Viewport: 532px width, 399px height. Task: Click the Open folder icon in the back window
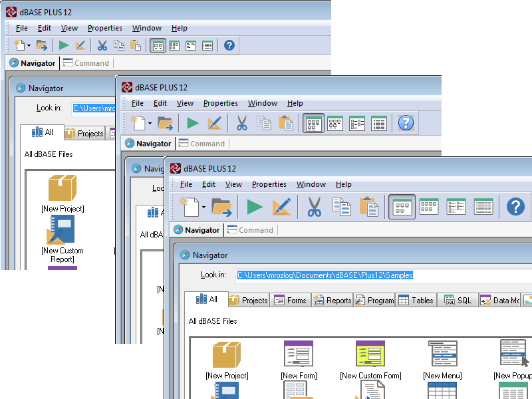tap(42, 45)
